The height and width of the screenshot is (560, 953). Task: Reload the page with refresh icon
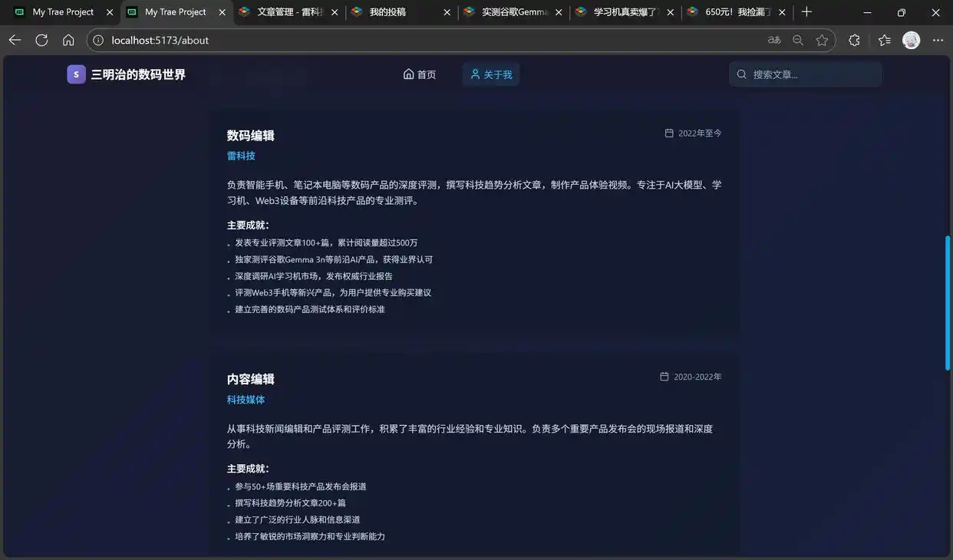click(41, 40)
